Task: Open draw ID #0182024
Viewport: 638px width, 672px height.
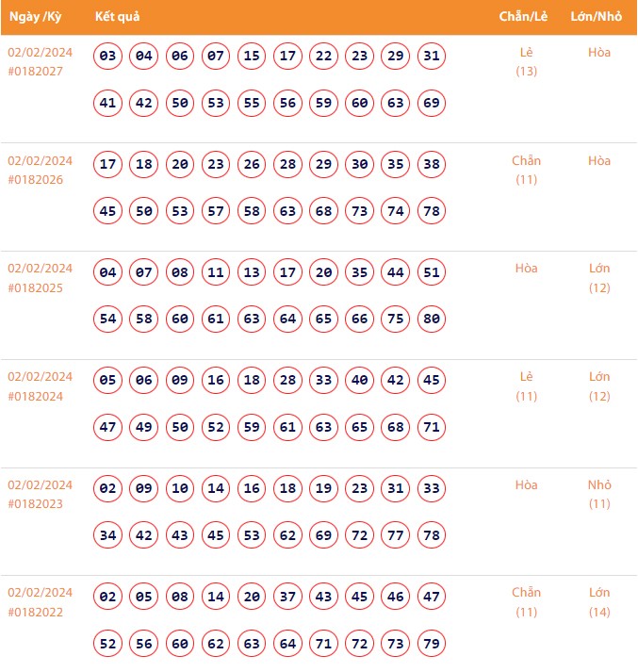Action: click(35, 396)
